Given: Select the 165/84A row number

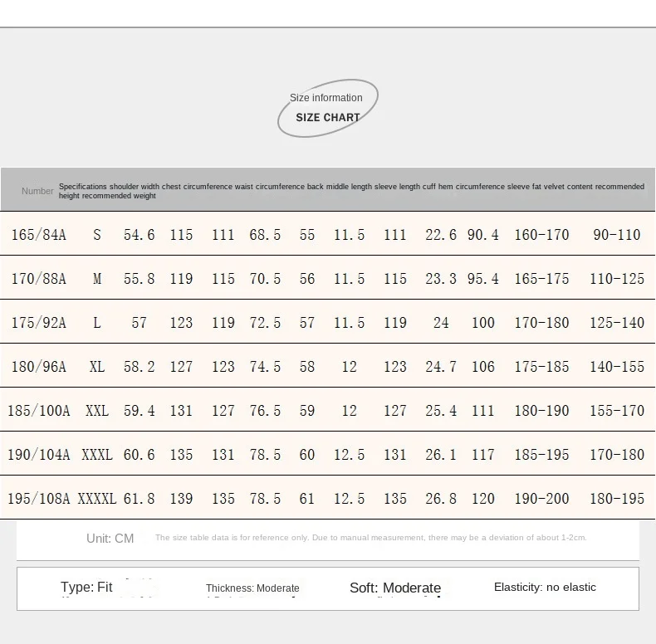Looking at the screenshot, I should click(38, 235).
